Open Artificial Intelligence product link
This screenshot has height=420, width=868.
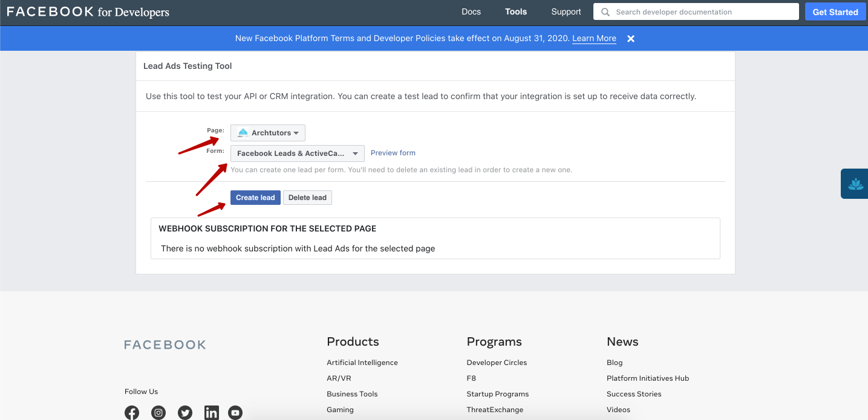point(362,363)
